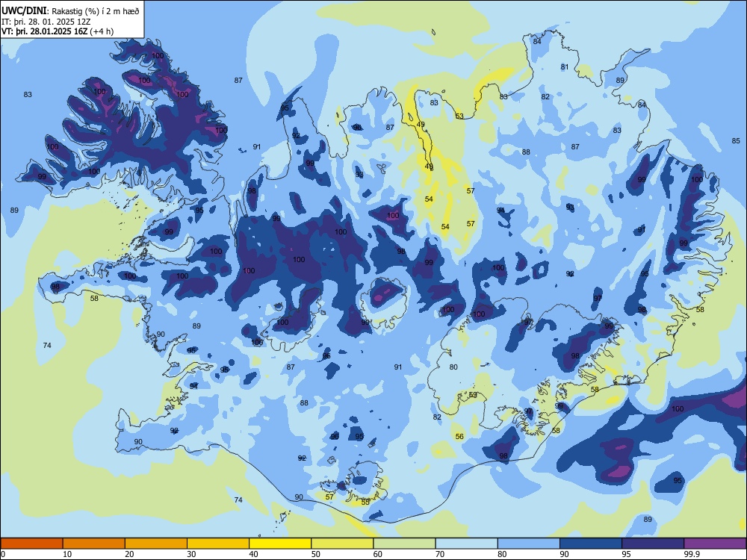Click the orange 10–20 legend swatch
This screenshot has height=560, width=747.
click(x=94, y=544)
